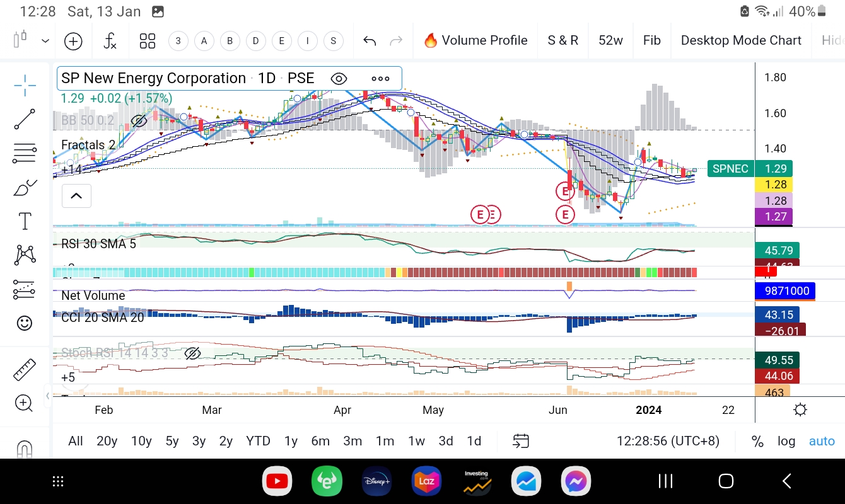Open the fx indicators panel
The image size is (845, 504).
pos(110,40)
